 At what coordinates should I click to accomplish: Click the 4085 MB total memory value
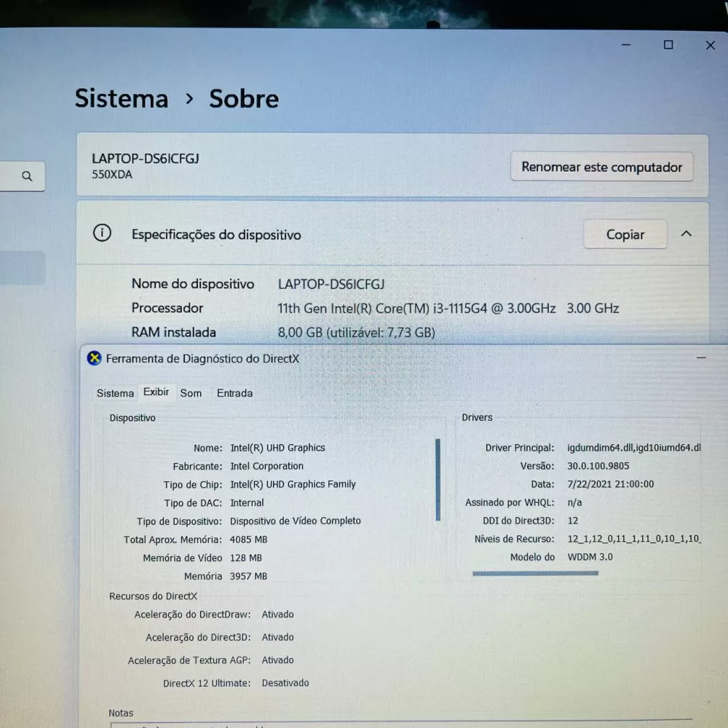pos(248,539)
